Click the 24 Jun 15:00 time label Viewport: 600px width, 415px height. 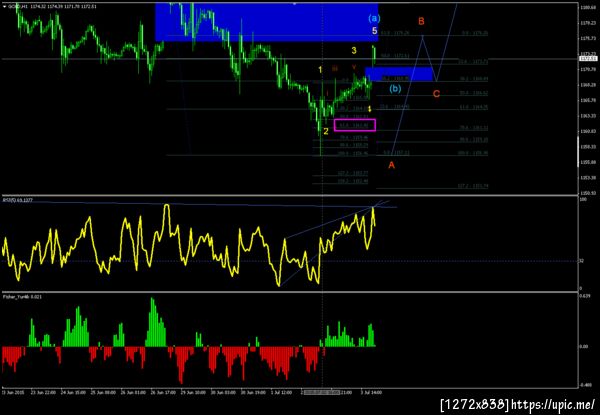73,392
